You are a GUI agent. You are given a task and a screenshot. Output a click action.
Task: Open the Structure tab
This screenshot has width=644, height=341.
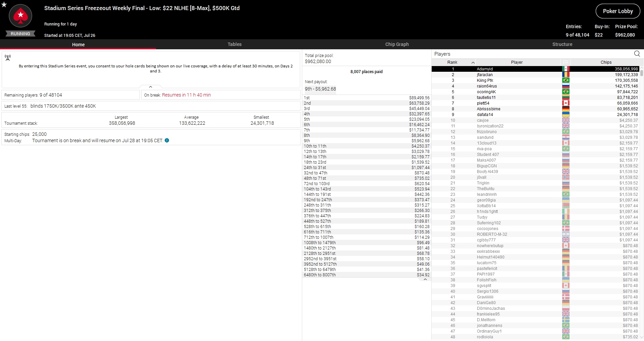562,44
